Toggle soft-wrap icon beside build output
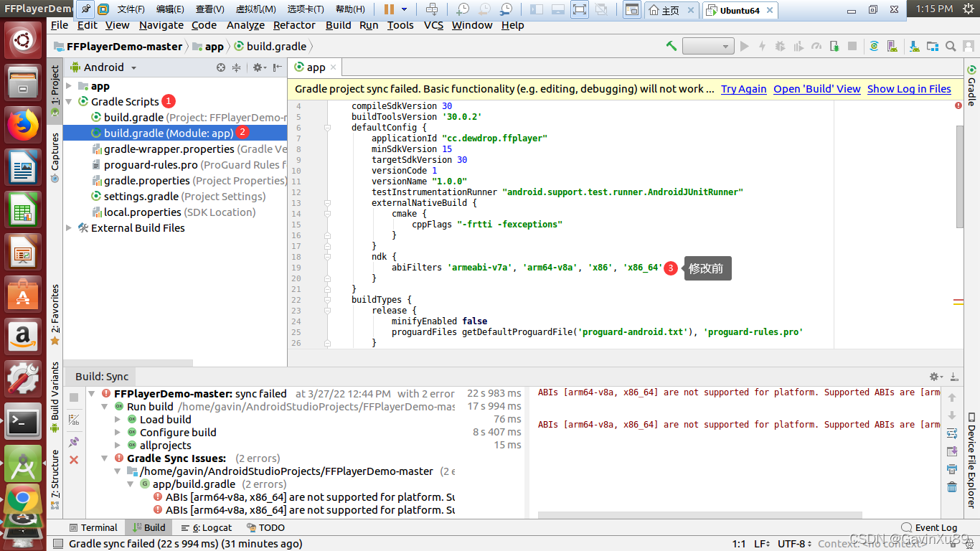The height and width of the screenshot is (551, 980). 952,433
